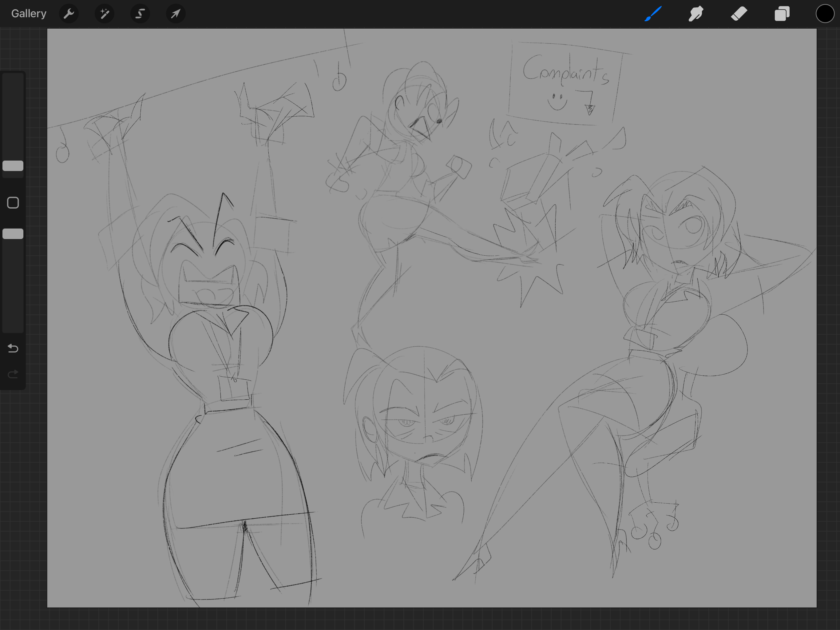
Task: Open the Adjustments magic wand menu
Action: 105,14
